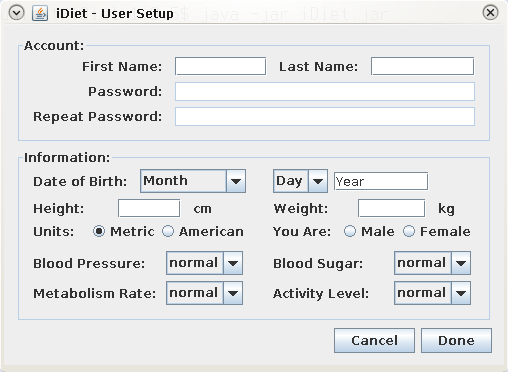
Task: Open the window menu in title bar
Action: (16, 13)
